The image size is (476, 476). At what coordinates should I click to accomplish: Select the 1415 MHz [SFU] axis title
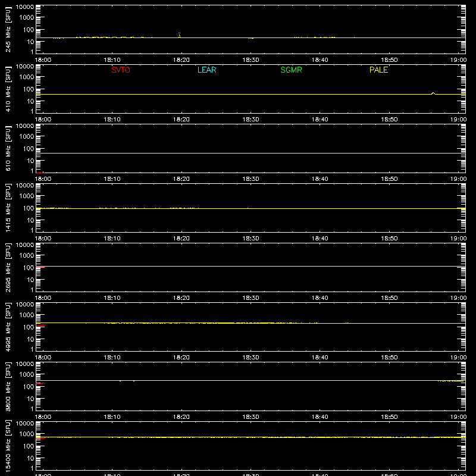tap(8, 208)
